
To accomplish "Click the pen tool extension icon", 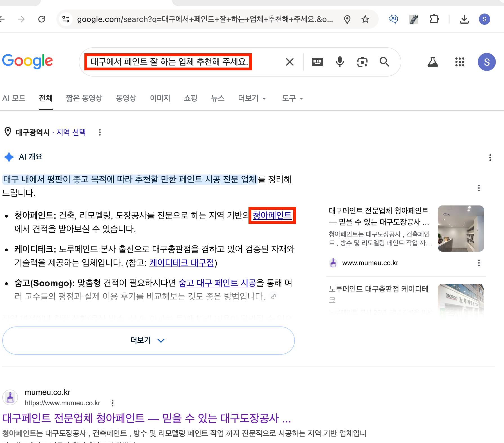I will (413, 19).
